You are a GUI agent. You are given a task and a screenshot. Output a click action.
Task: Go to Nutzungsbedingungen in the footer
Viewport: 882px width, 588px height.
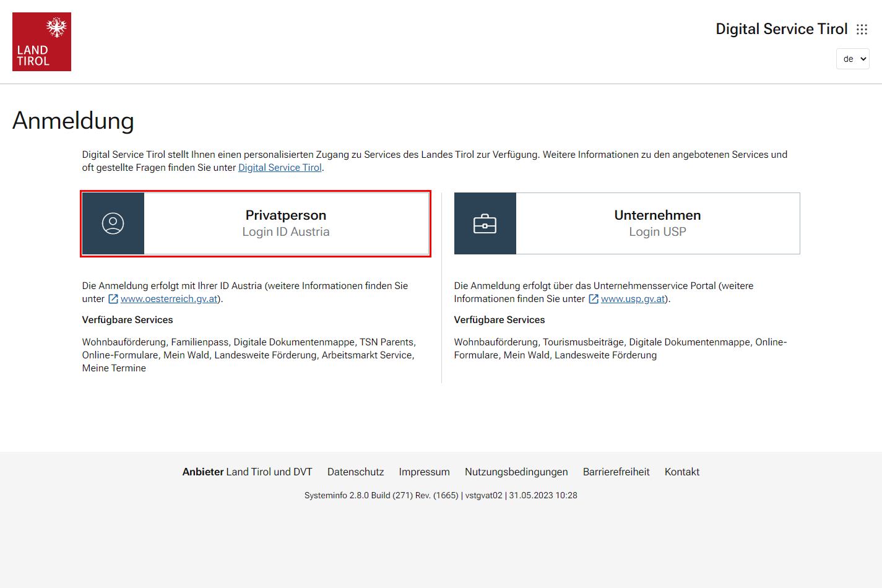click(516, 472)
